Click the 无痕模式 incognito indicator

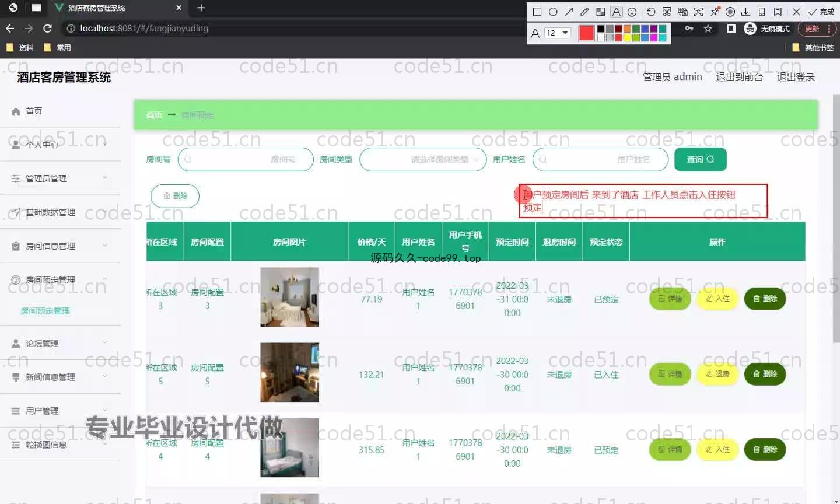[767, 29]
